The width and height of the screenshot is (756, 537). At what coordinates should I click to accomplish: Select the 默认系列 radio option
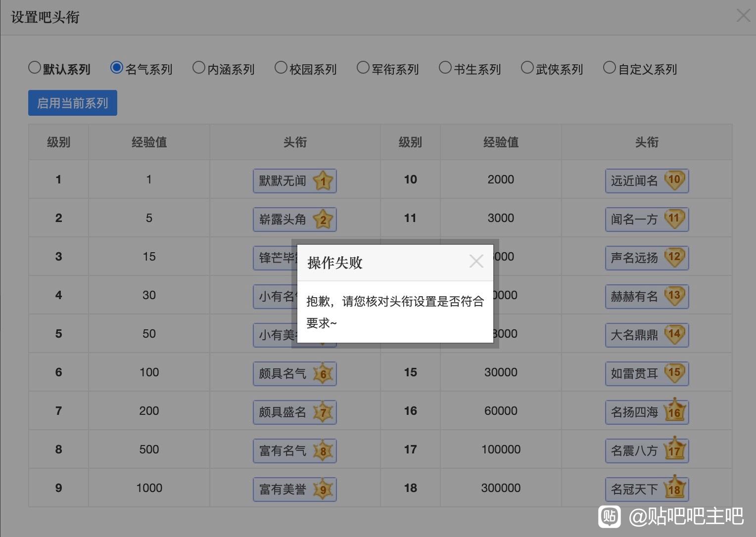(34, 68)
